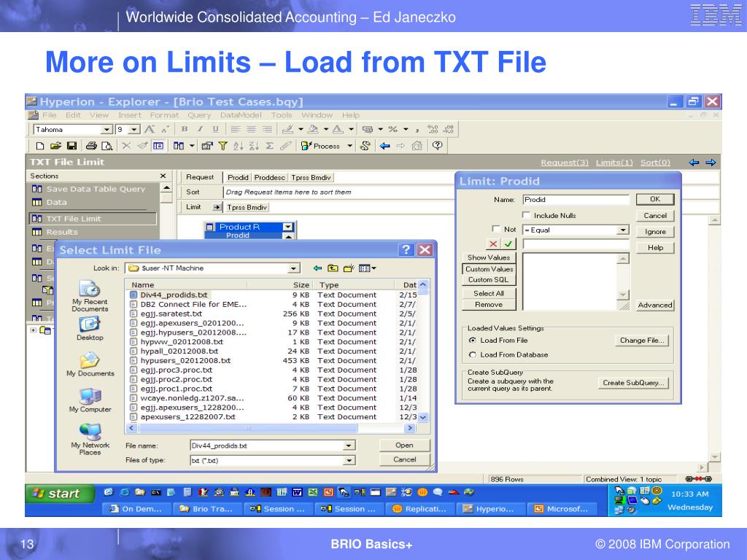This screenshot has height=560, width=747.
Task: Apply Bold formatting
Action: click(x=185, y=129)
